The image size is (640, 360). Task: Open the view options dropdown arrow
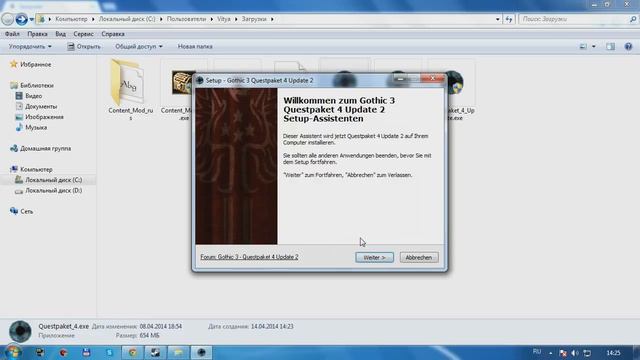click(x=593, y=47)
